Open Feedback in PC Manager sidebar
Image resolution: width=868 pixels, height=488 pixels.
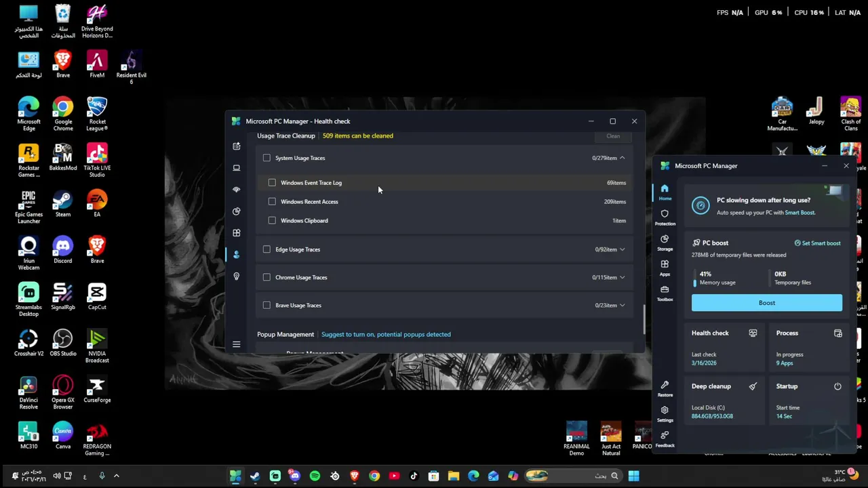[x=665, y=439]
